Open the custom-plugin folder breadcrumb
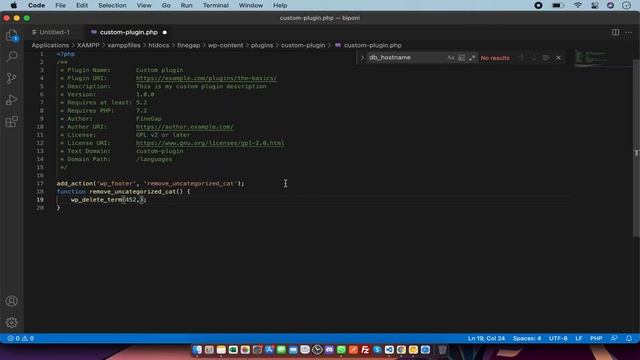 pos(303,45)
